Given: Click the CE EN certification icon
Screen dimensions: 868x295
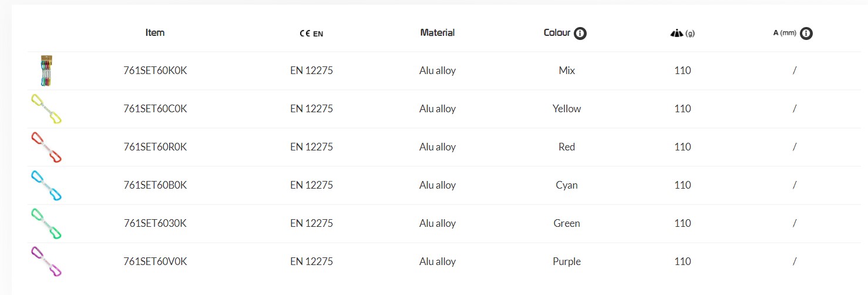Looking at the screenshot, I should pos(311,34).
